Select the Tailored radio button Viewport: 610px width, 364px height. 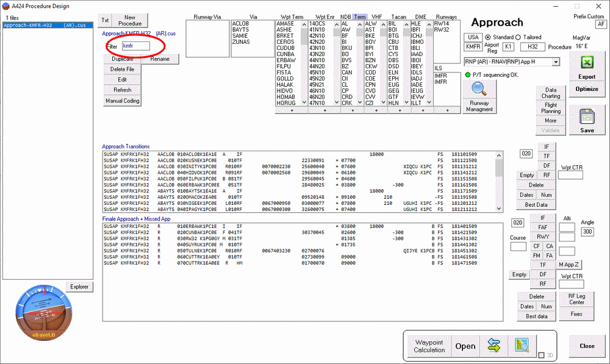pyautogui.click(x=518, y=37)
